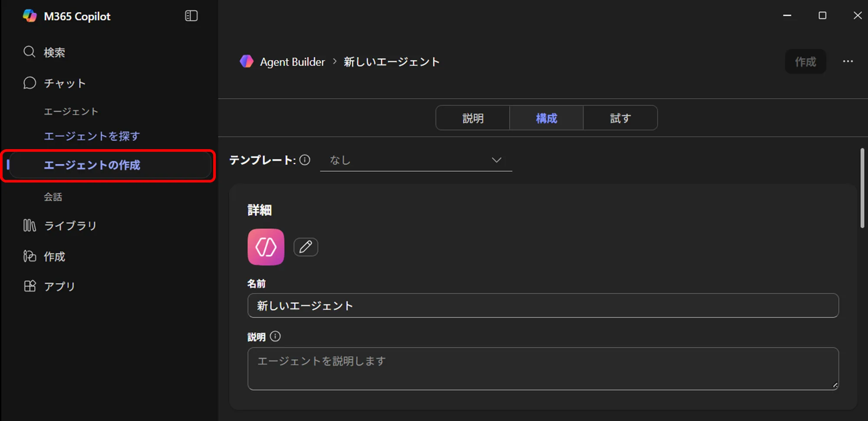Click the 作成 button at top right
Image resolution: width=868 pixels, height=421 pixels.
(805, 62)
